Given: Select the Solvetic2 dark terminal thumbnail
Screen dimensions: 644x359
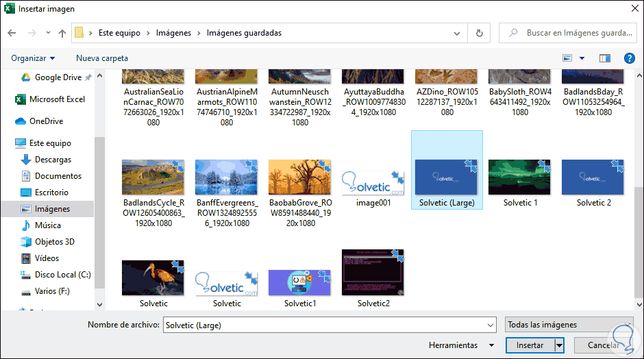Looking at the screenshot, I should point(373,272).
